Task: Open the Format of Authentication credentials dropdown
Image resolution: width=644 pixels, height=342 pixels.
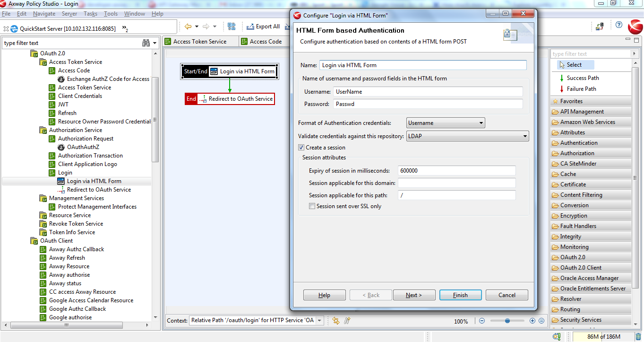Action: pos(446,123)
